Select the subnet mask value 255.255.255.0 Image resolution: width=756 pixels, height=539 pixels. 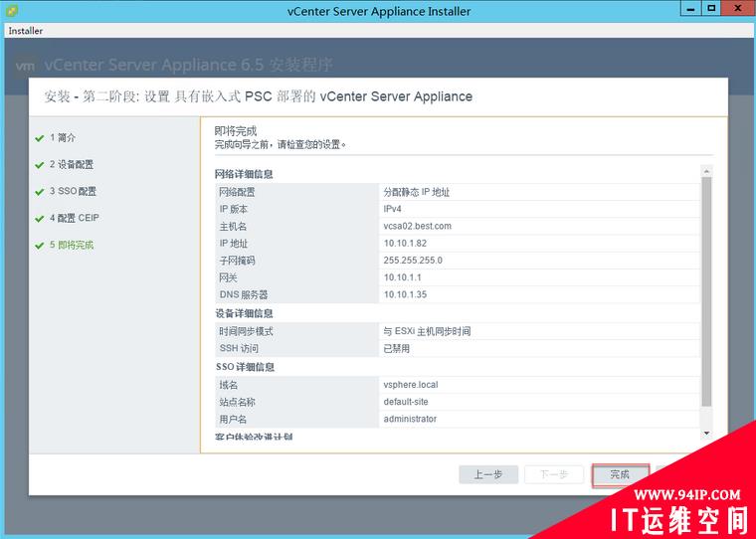(413, 261)
